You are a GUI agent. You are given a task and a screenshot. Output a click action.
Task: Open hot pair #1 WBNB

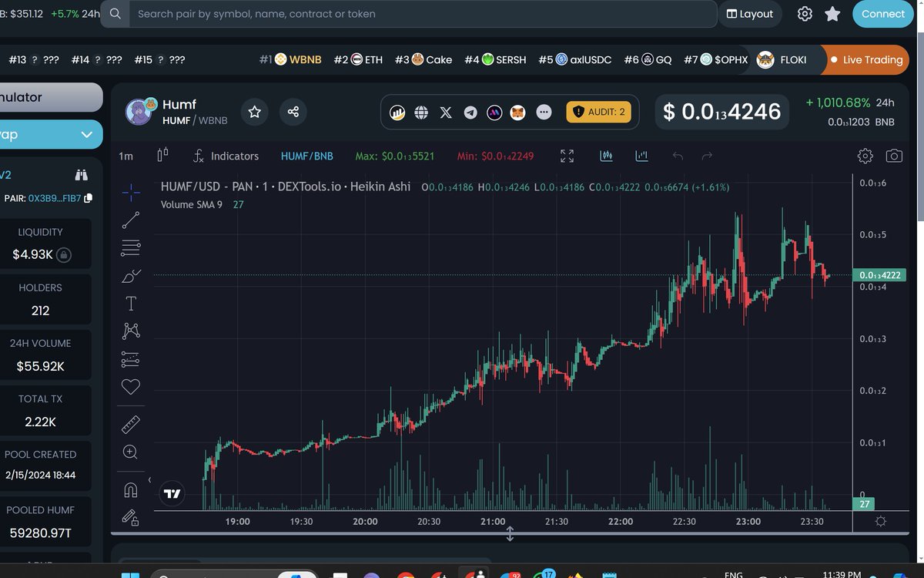(290, 59)
